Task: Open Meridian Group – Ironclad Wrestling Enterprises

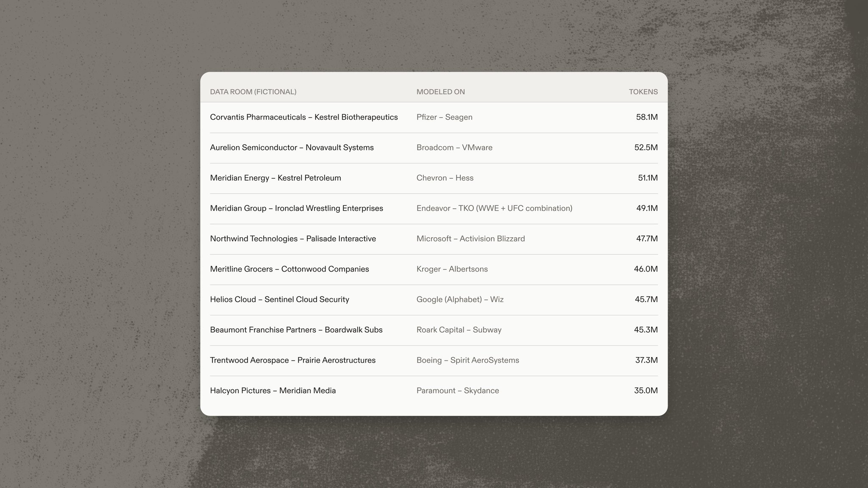Action: [x=434, y=208]
